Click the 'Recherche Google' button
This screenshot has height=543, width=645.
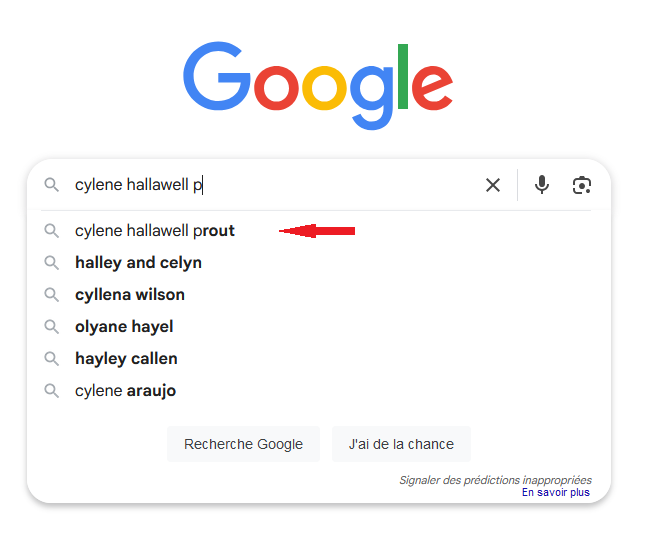click(x=243, y=444)
